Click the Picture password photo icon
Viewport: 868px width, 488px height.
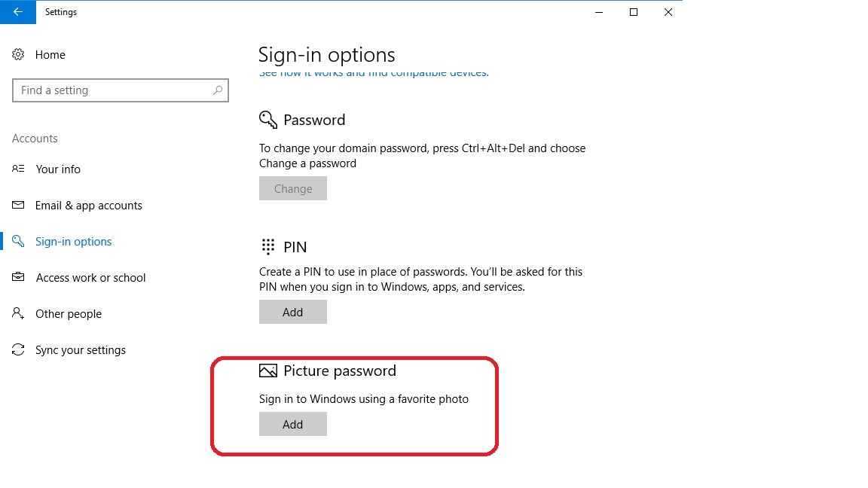(x=267, y=370)
